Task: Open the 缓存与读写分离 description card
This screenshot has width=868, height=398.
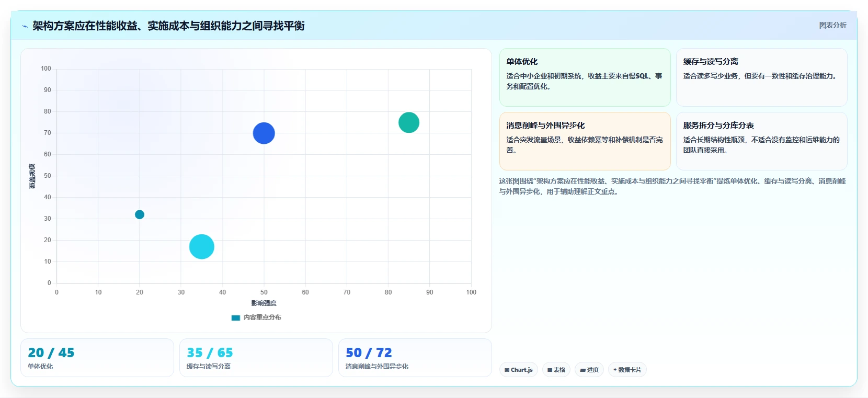Action: click(x=761, y=77)
